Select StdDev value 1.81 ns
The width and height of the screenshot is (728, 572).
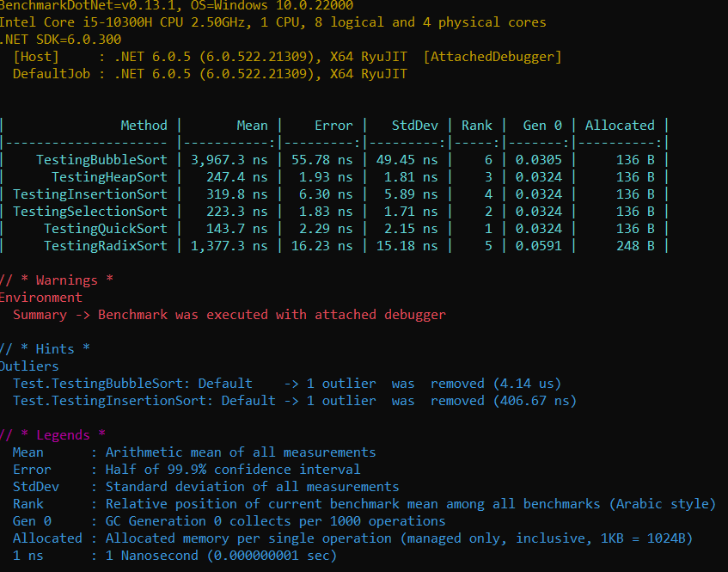click(411, 177)
